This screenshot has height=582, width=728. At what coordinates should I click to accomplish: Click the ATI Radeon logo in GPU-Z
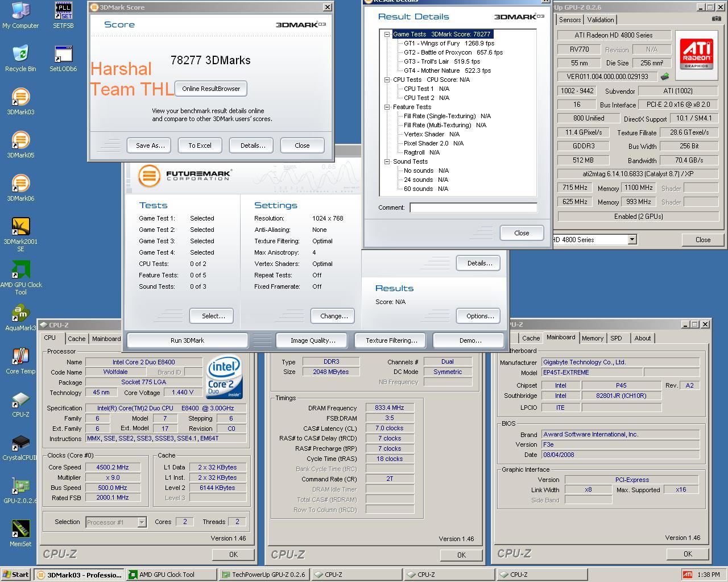coord(697,54)
